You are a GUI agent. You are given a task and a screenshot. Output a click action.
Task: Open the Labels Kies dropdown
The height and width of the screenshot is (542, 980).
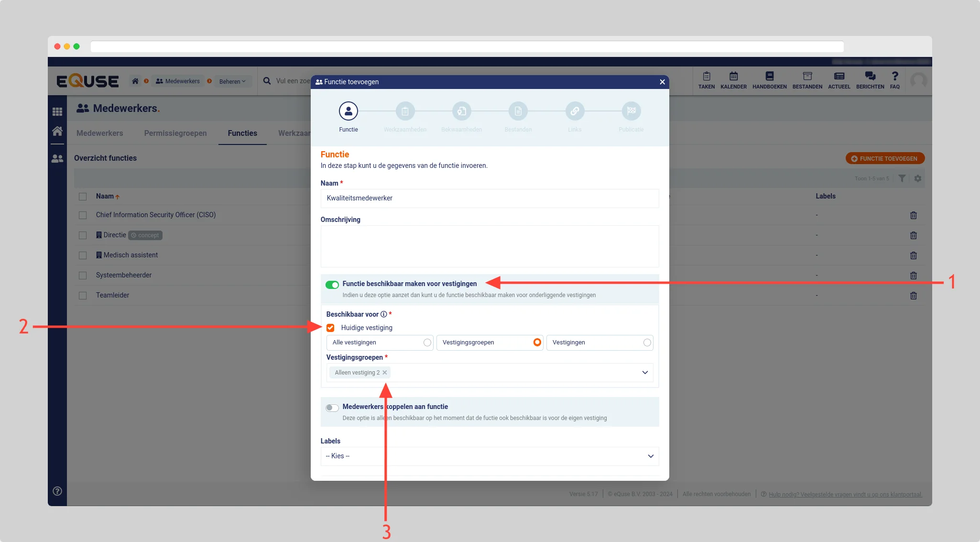tap(490, 456)
